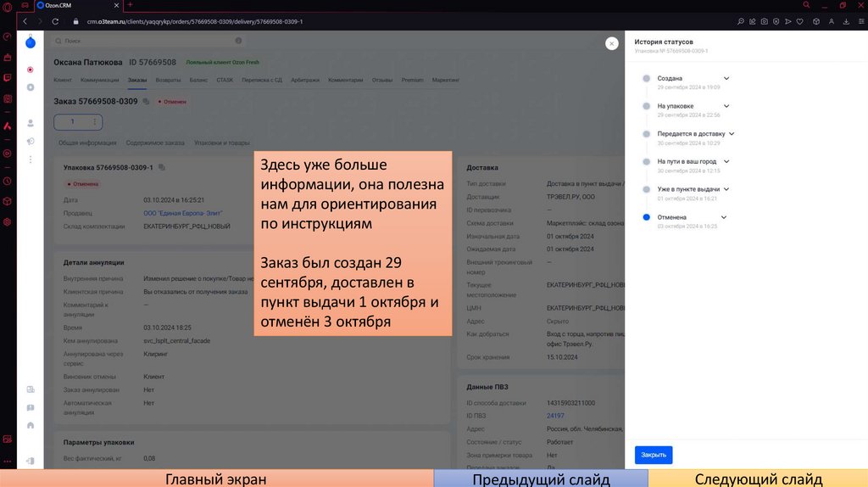The image size is (868, 487).
Task: Expand the 'На упаковке' status entry
Action: pos(726,106)
